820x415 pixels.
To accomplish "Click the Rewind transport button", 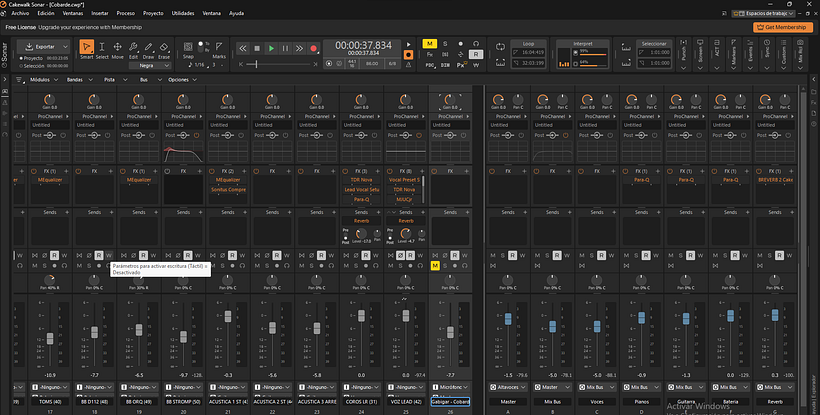I will (x=243, y=48).
